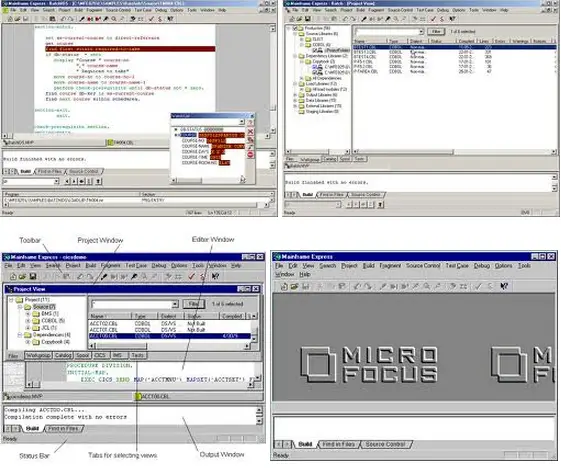Expand Data Libraries node in Batch Project View tree
This screenshot has width=561, height=471.
pos(295,101)
